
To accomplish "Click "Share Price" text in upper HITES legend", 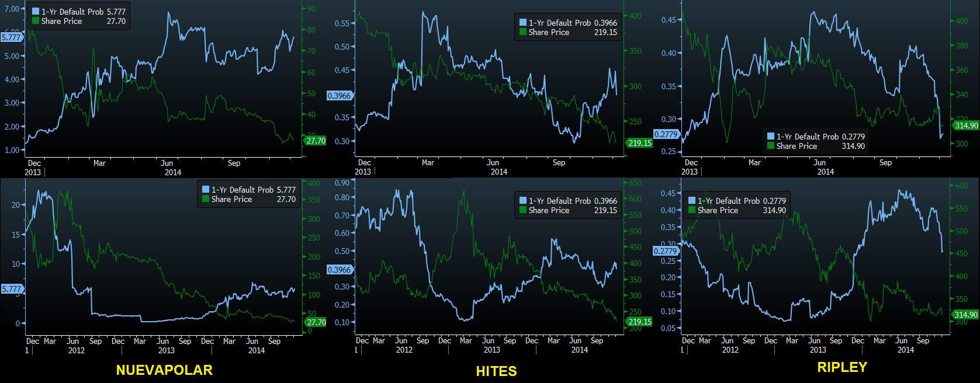I will click(549, 32).
